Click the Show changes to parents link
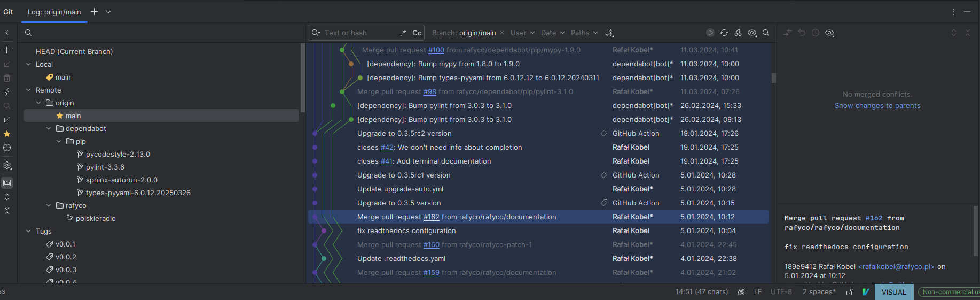Screen dimensions: 980x300 point(877,106)
